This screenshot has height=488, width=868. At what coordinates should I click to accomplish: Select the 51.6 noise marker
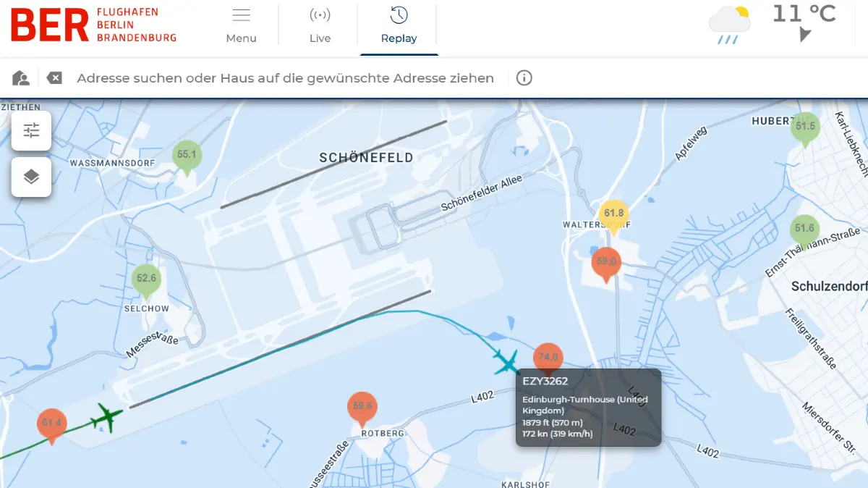coord(804,231)
